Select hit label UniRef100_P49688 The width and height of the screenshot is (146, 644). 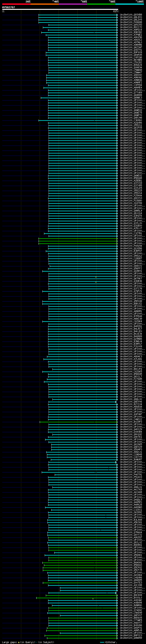click(x=131, y=22)
